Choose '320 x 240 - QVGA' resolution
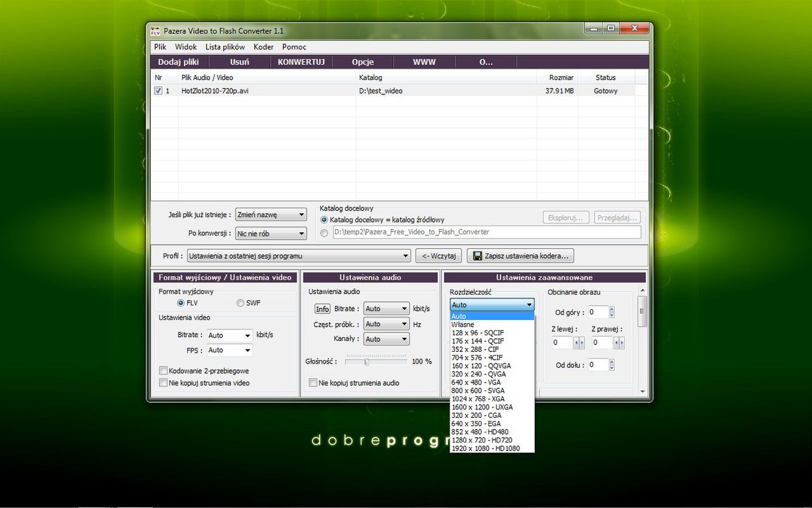This screenshot has height=508, width=812. coord(492,374)
